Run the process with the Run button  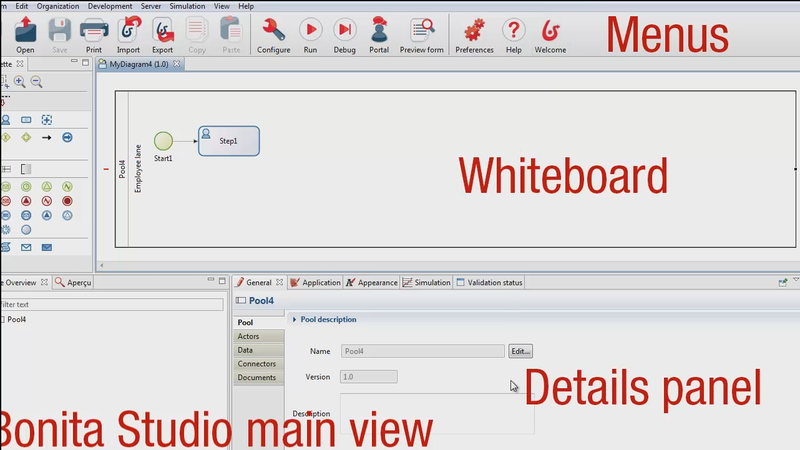(x=310, y=32)
